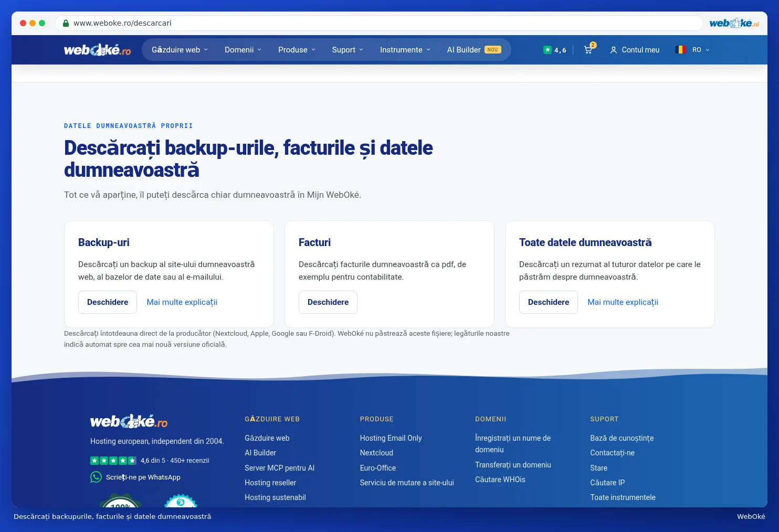Open Contul meu account link
Viewport: 779px width, 532px height.
point(635,50)
